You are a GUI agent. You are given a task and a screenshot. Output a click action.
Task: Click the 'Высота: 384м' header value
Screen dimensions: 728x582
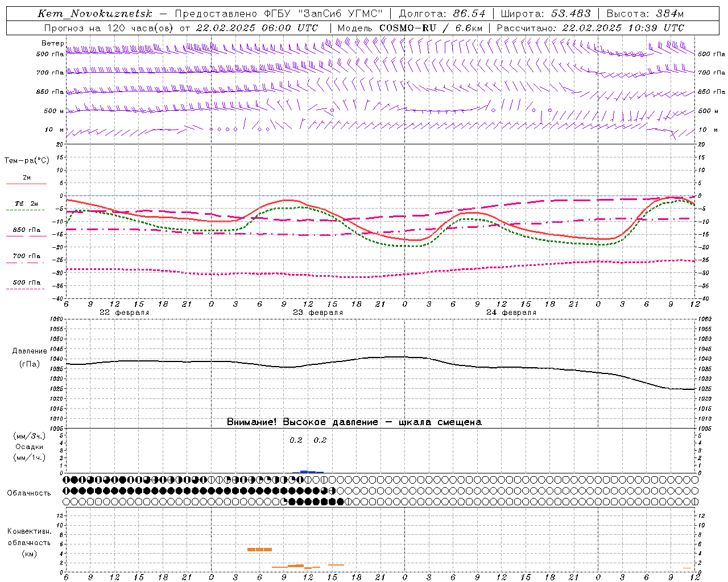[x=645, y=14]
